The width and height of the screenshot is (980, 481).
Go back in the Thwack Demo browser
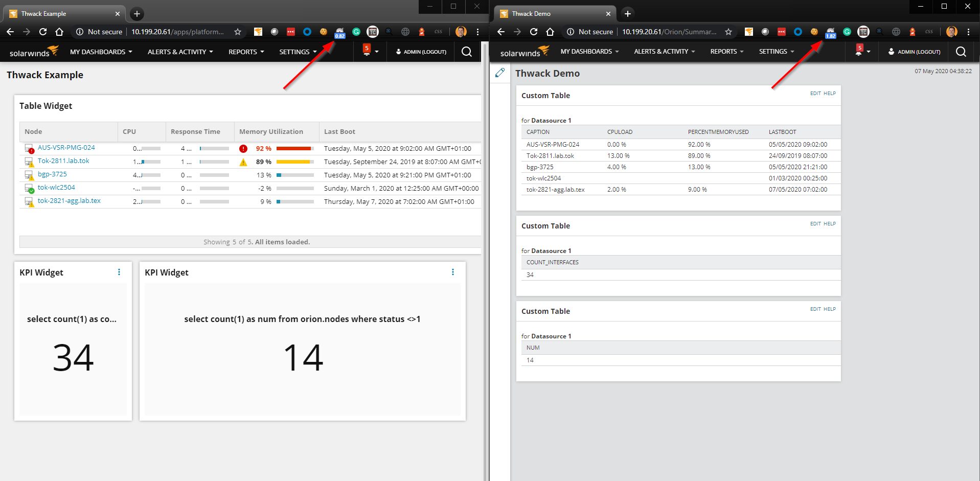(x=501, y=32)
